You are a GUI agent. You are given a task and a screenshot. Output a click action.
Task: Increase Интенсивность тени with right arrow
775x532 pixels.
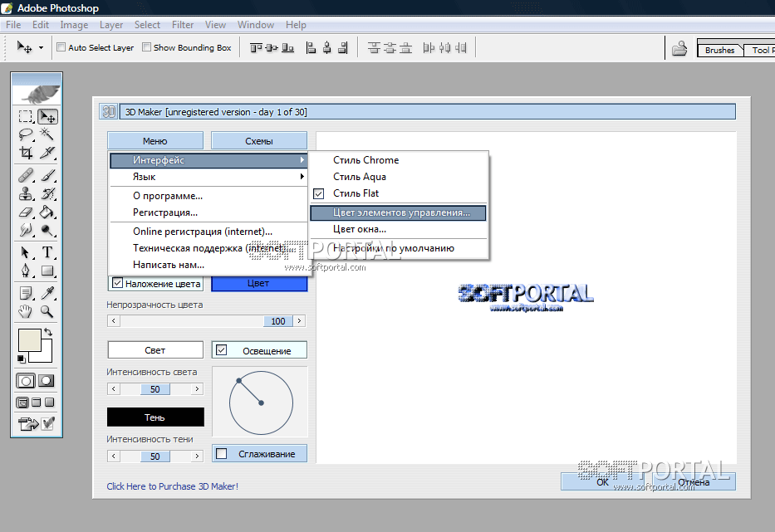point(197,456)
